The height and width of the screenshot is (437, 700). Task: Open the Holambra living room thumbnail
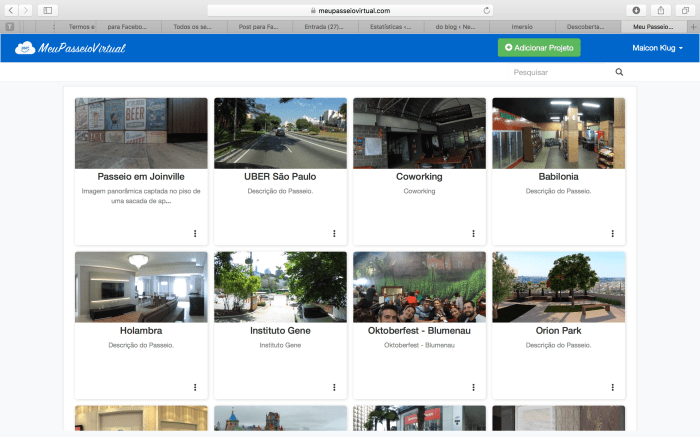pyautogui.click(x=141, y=287)
